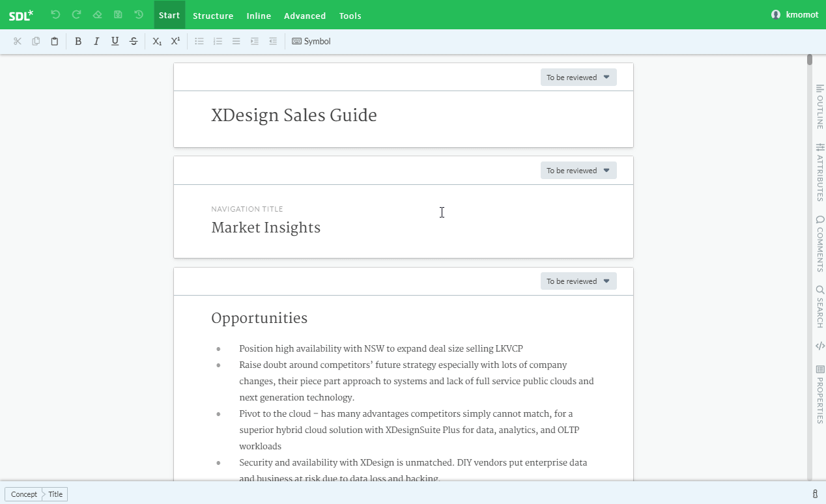Click the eraser clear formatting icon
The image size is (826, 504).
coord(97,14)
